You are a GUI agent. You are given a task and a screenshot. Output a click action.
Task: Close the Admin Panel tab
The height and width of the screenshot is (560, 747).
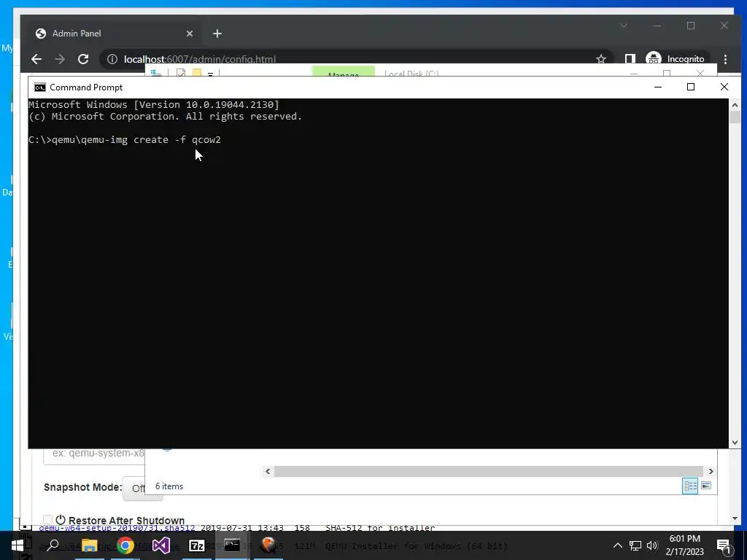pos(190,34)
